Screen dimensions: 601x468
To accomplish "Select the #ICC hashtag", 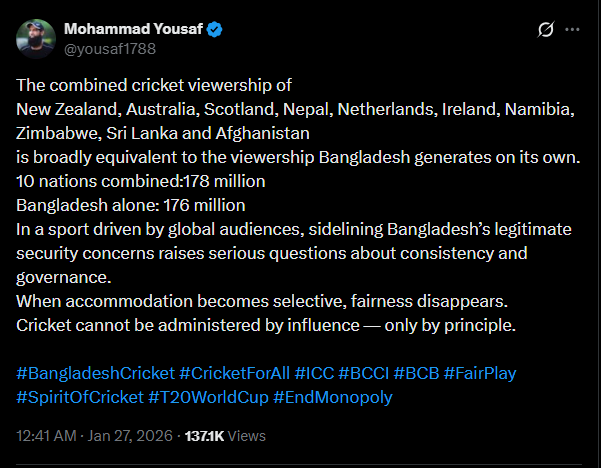I will click(x=314, y=373).
